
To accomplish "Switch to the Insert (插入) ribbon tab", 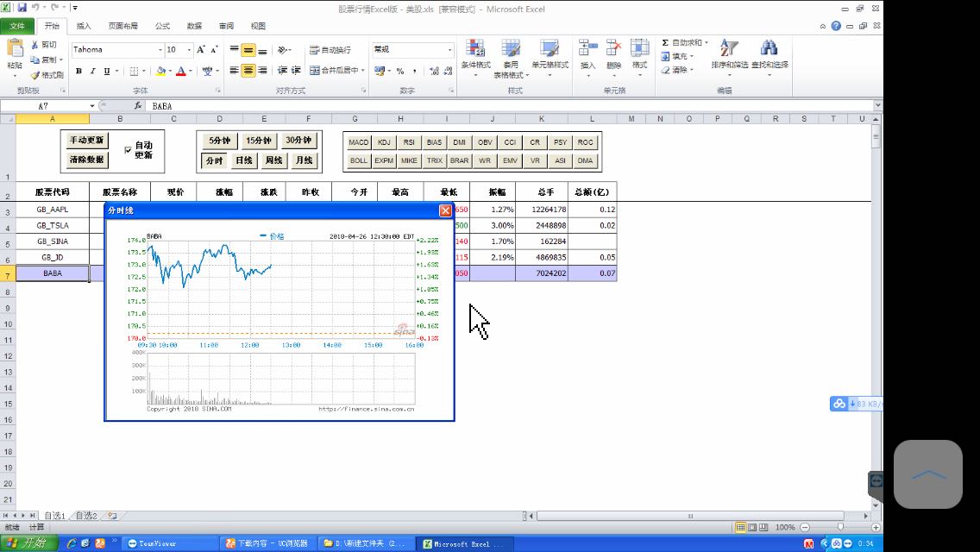I will click(x=84, y=26).
